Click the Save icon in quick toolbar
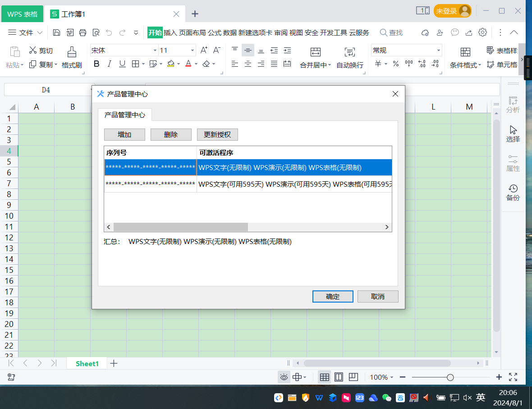 click(x=56, y=32)
